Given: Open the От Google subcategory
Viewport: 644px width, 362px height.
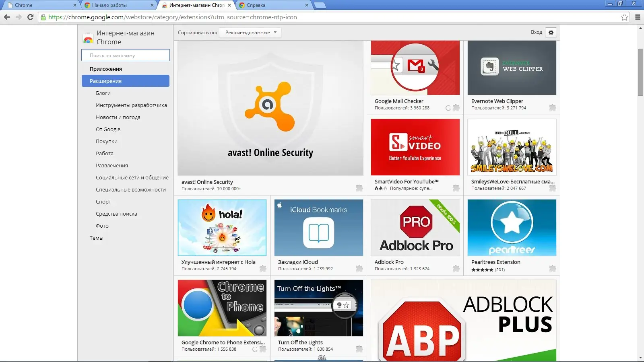Looking at the screenshot, I should (108, 129).
